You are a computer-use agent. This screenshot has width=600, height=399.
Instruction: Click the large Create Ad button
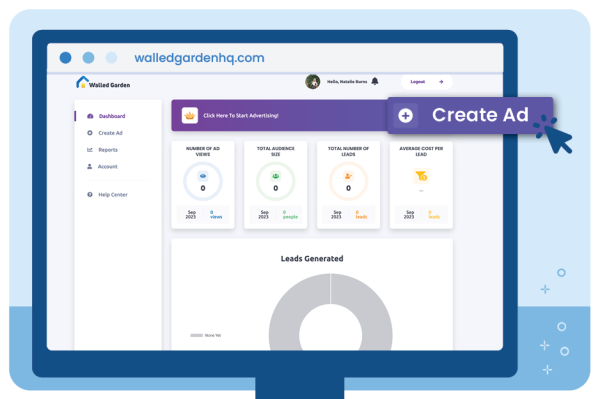point(470,115)
